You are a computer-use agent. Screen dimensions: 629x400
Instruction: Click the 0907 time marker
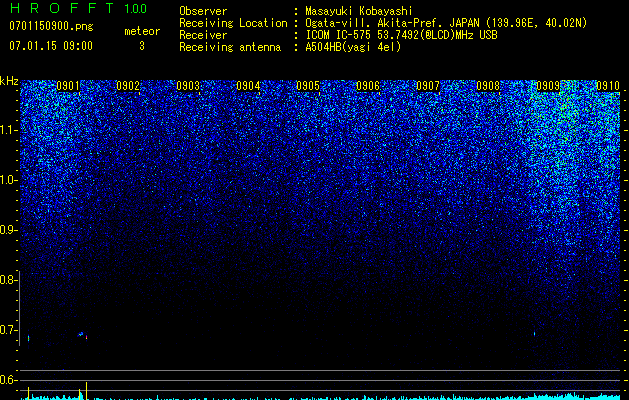point(428,86)
